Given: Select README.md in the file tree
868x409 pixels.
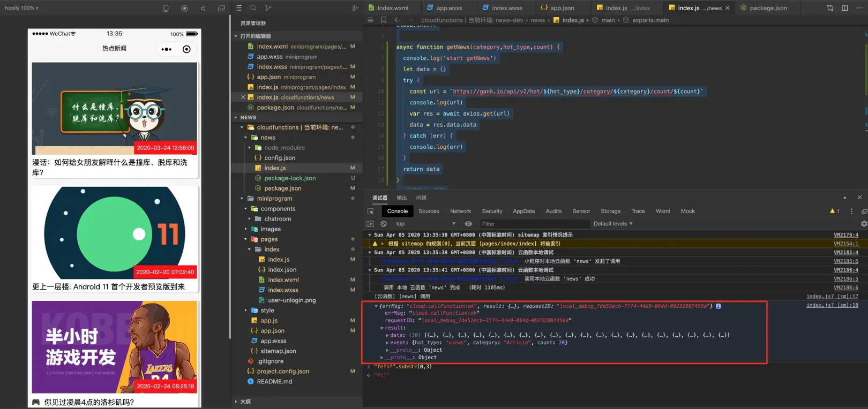Looking at the screenshot, I should tap(274, 382).
